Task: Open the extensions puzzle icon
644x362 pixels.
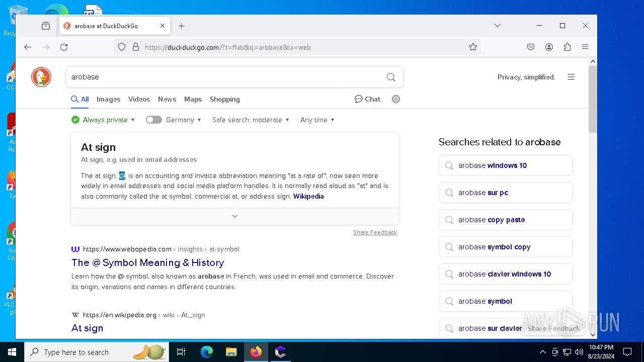Action: pos(567,47)
